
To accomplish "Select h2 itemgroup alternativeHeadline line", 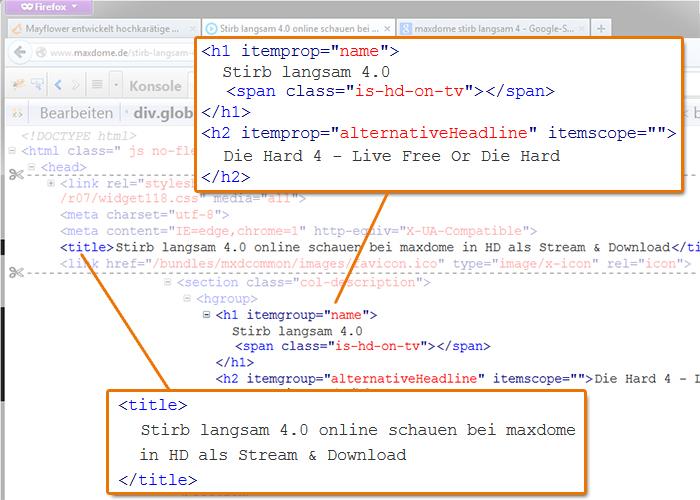I will coord(458,379).
